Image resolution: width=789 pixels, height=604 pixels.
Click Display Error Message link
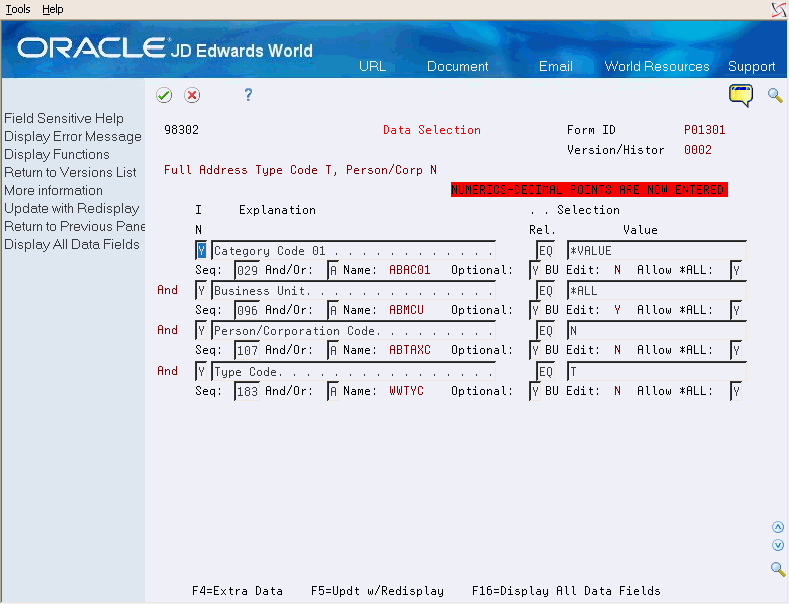click(73, 136)
